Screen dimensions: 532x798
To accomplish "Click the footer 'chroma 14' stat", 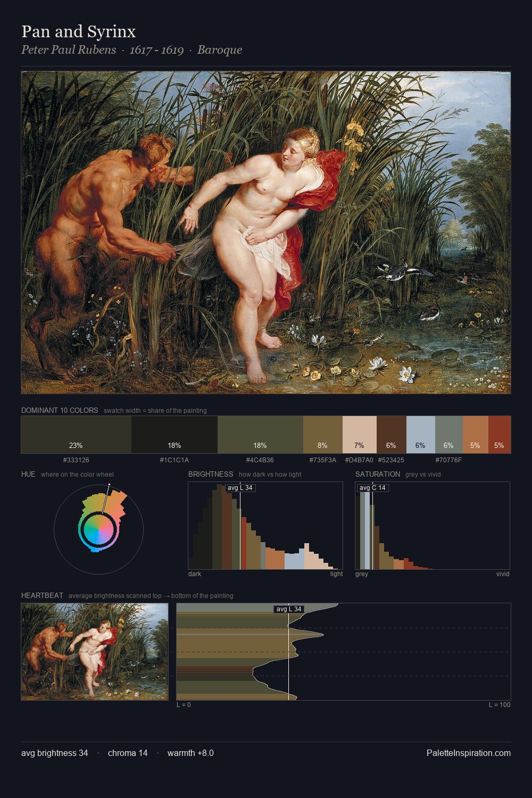I will [x=128, y=753].
